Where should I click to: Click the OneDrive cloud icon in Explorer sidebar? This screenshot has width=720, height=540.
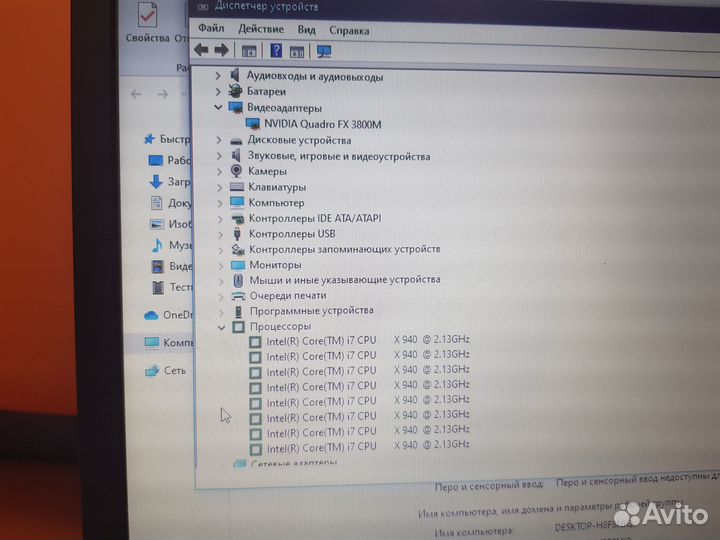[151, 315]
